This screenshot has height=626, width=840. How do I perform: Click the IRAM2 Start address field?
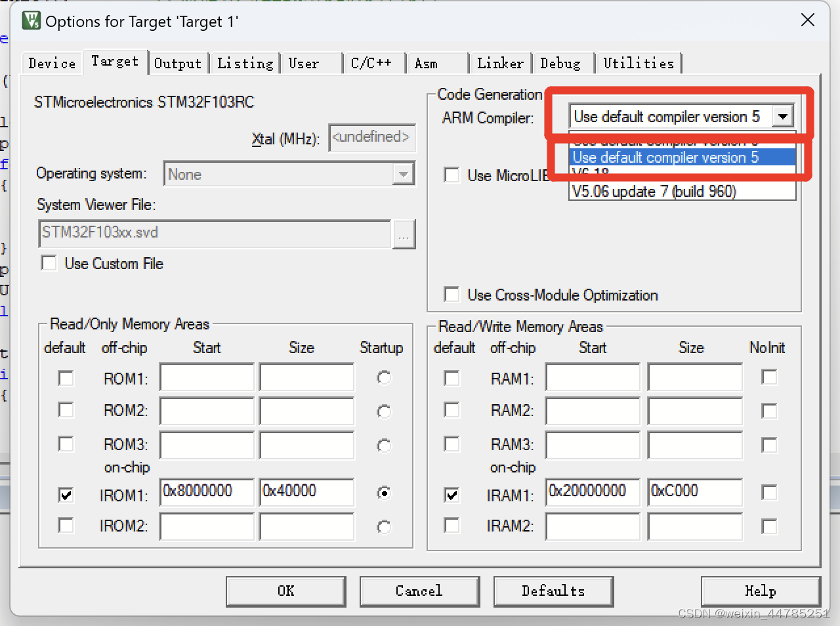click(x=593, y=526)
